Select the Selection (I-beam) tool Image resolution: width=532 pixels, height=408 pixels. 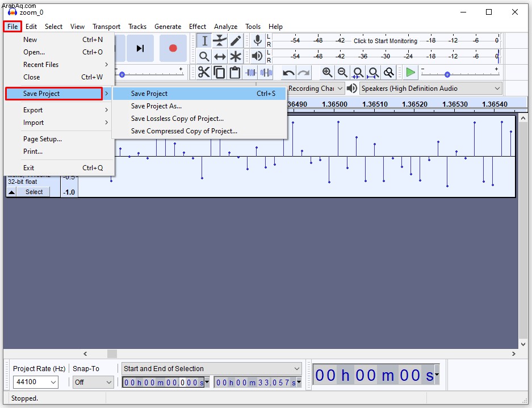click(204, 41)
